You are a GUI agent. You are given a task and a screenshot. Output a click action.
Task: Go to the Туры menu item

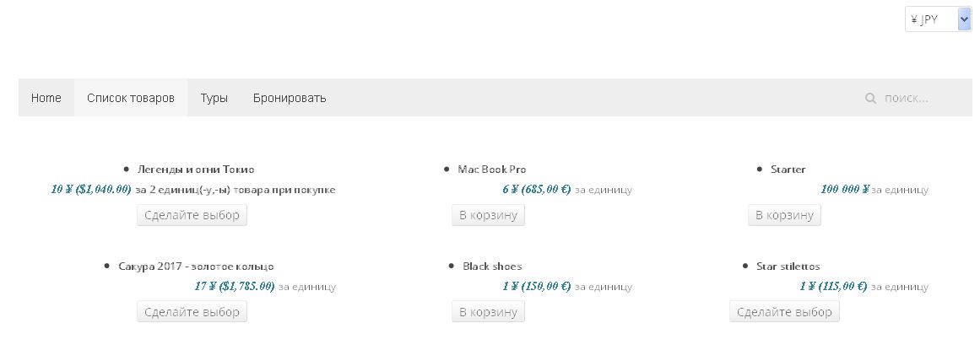click(x=214, y=98)
